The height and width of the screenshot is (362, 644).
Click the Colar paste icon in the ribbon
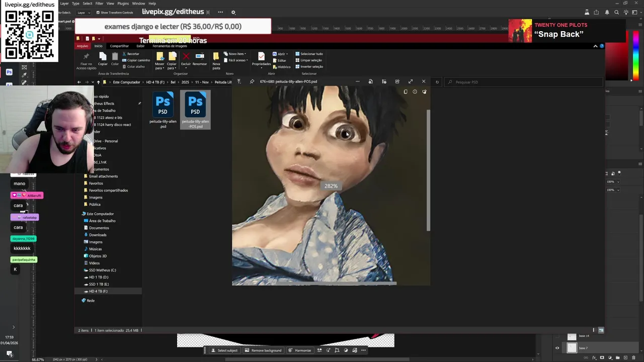(x=115, y=56)
